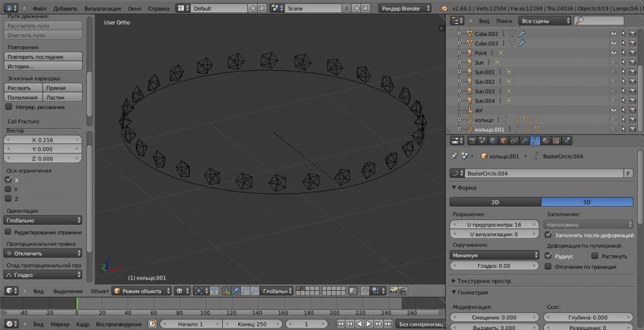Jump to the last frame in timeline
Screen dimensions: 644x330
tap(388, 324)
